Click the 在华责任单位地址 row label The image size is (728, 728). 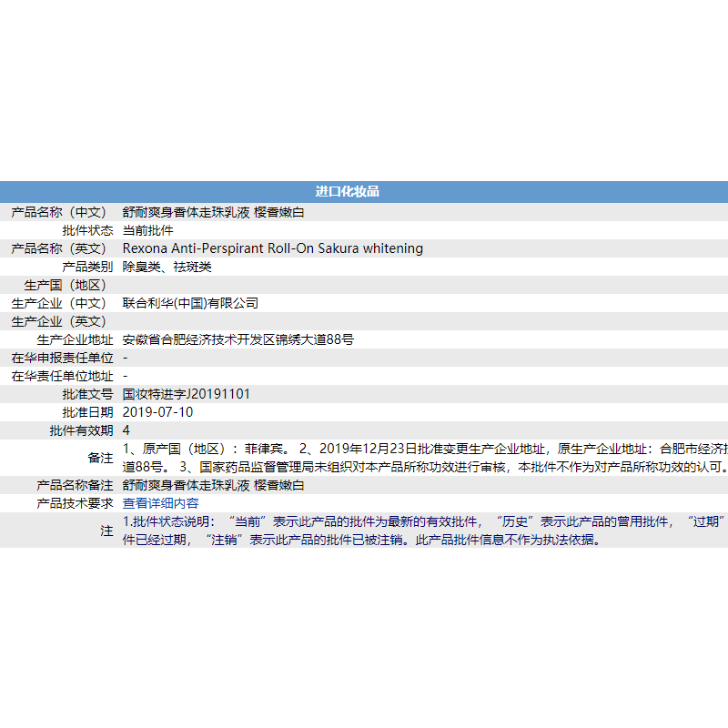click(62, 376)
